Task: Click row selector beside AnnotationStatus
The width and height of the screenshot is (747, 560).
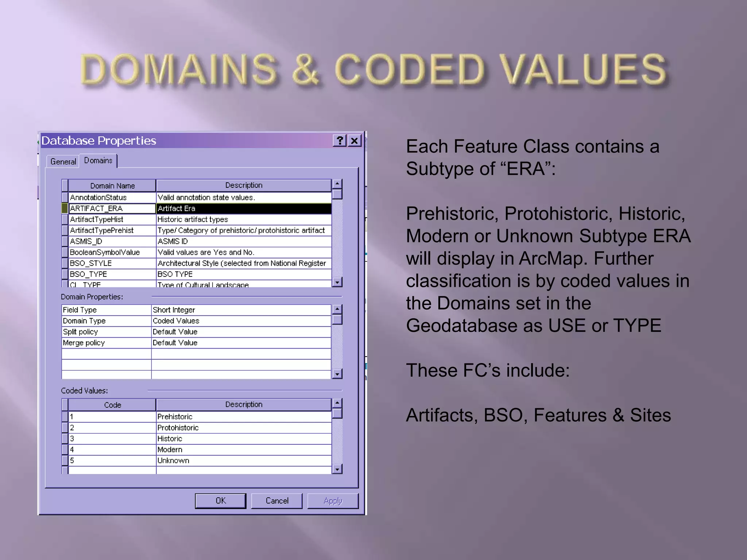Action: tap(65, 197)
